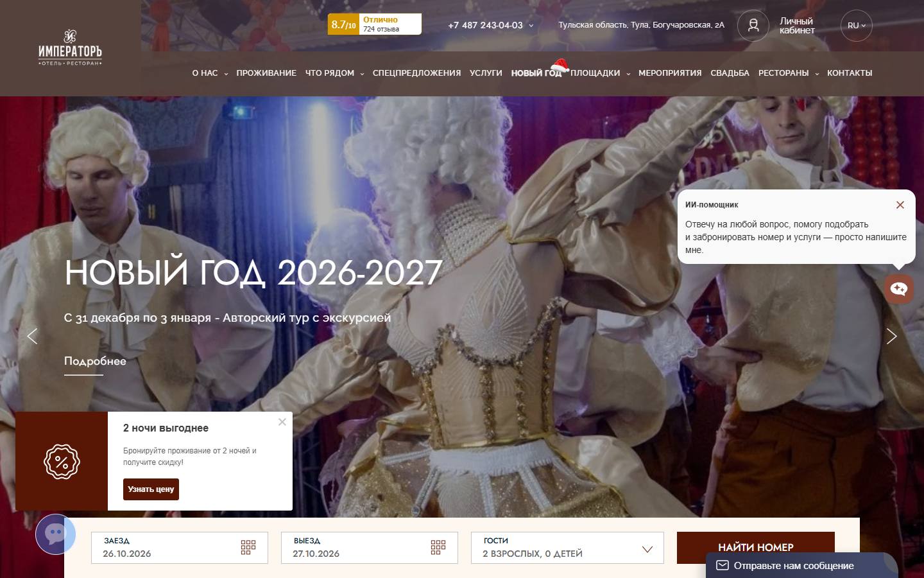Open the СВАДЬБА menu item
This screenshot has width=924, height=578.
[730, 73]
